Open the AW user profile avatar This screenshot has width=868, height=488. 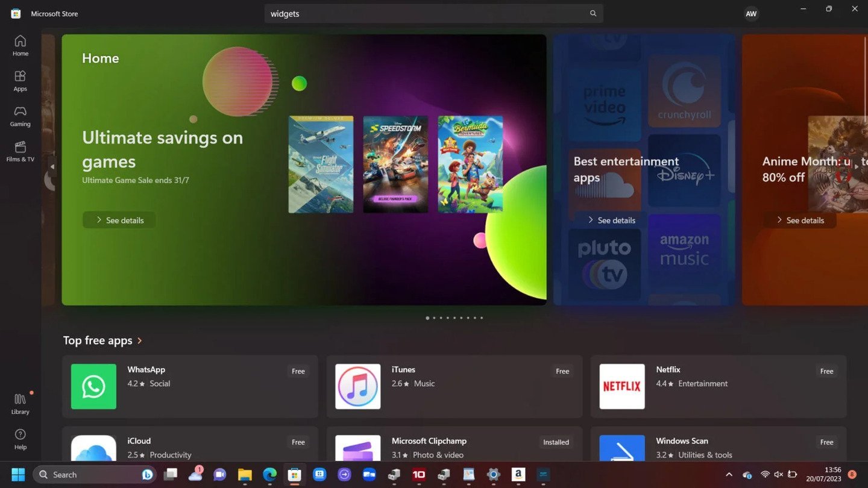[751, 13]
